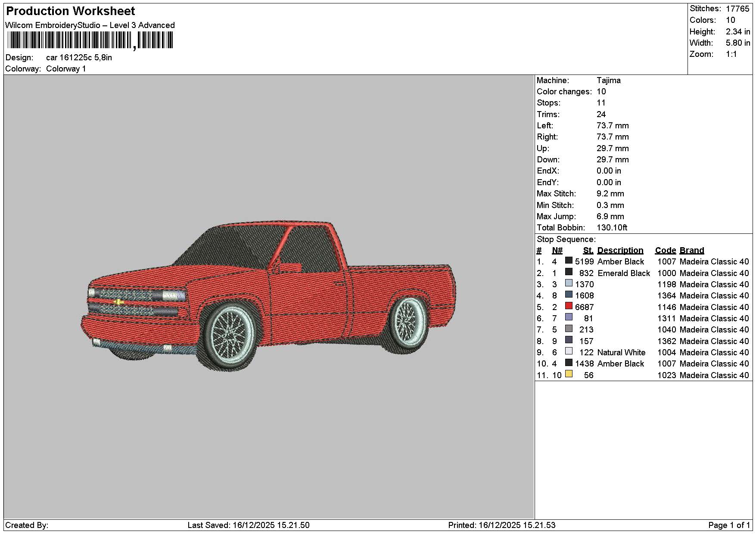Pick the gray swatch, code 1040
Viewport: 756px width, 534px height.
point(569,328)
